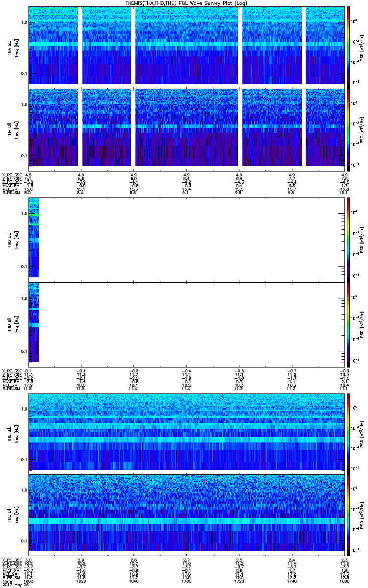Click the 1620 time label at bottom axis
Image resolution: width=368 pixels, height=588 pixels.
coord(81,581)
